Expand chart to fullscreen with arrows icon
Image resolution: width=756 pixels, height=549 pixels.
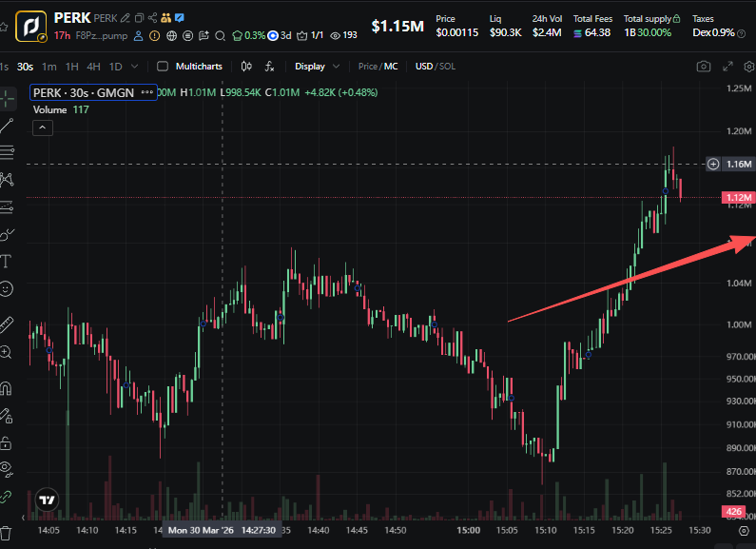[x=727, y=67]
